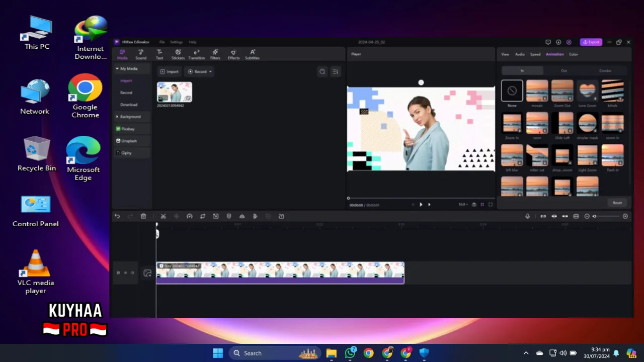Toggle track lock on the video track

pyautogui.click(x=118, y=273)
